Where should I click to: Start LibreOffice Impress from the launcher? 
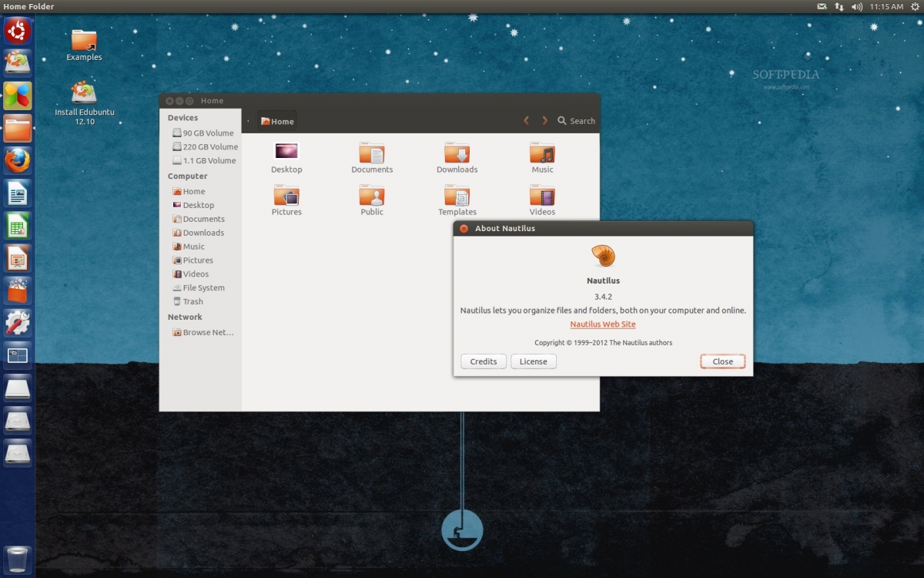point(17,257)
